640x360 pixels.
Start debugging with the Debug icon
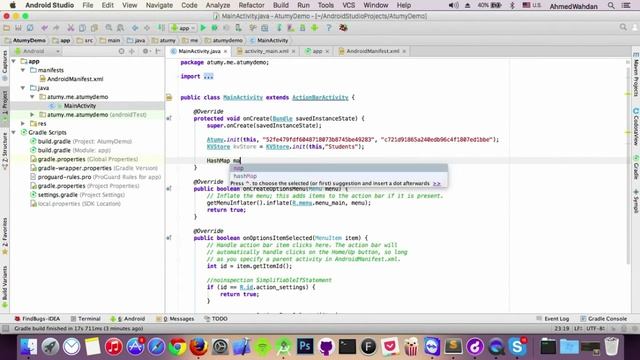pyautogui.click(x=214, y=28)
